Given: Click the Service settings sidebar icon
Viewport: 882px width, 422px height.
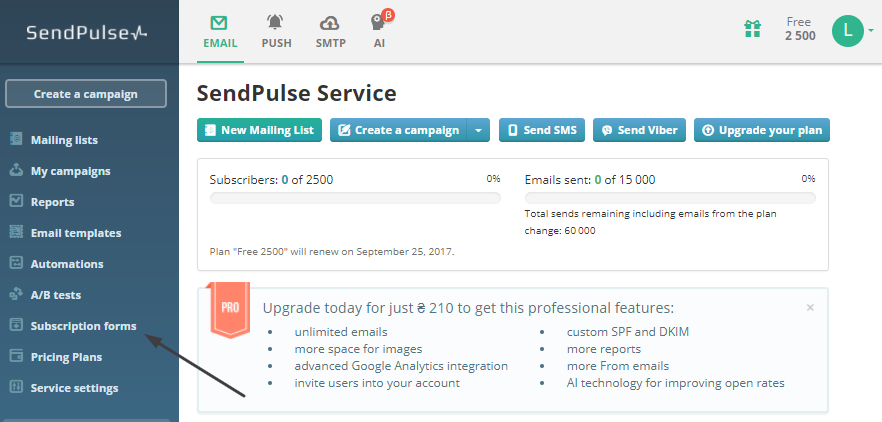Looking at the screenshot, I should pos(16,388).
